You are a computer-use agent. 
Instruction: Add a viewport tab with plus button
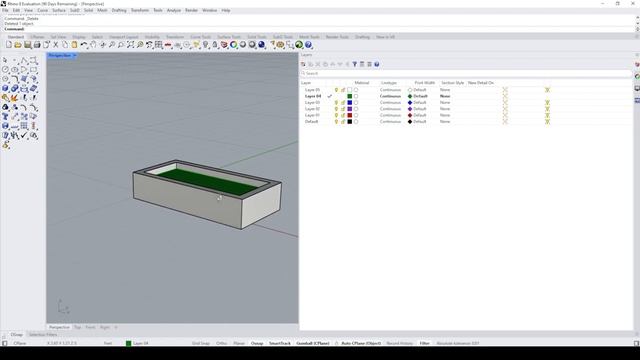click(x=116, y=327)
